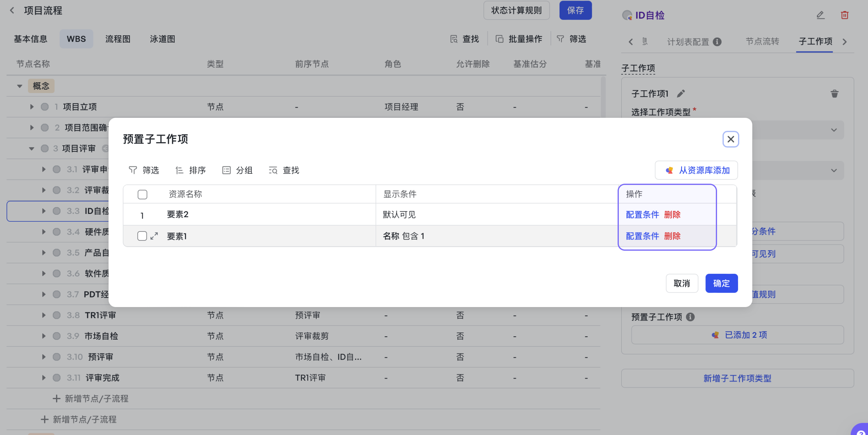Click the plus icon of the indented 新增节点/子流程 row
The height and width of the screenshot is (435, 868).
coord(57,399)
